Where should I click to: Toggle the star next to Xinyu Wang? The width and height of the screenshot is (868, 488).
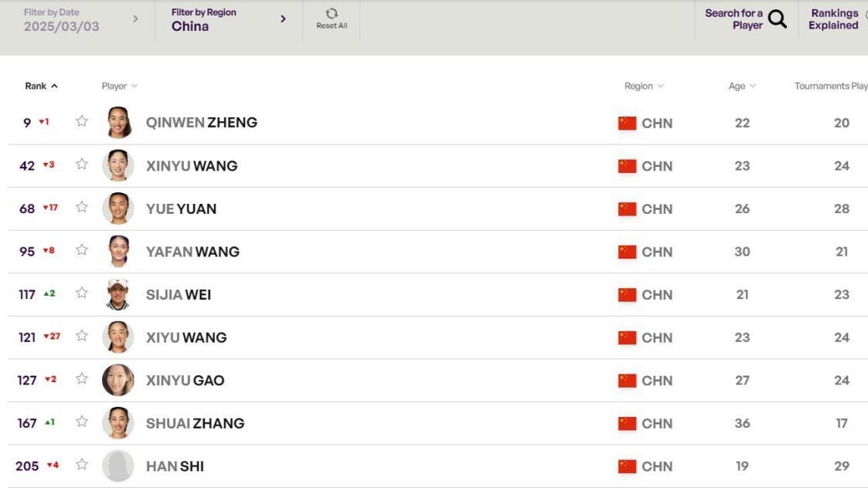pyautogui.click(x=82, y=164)
